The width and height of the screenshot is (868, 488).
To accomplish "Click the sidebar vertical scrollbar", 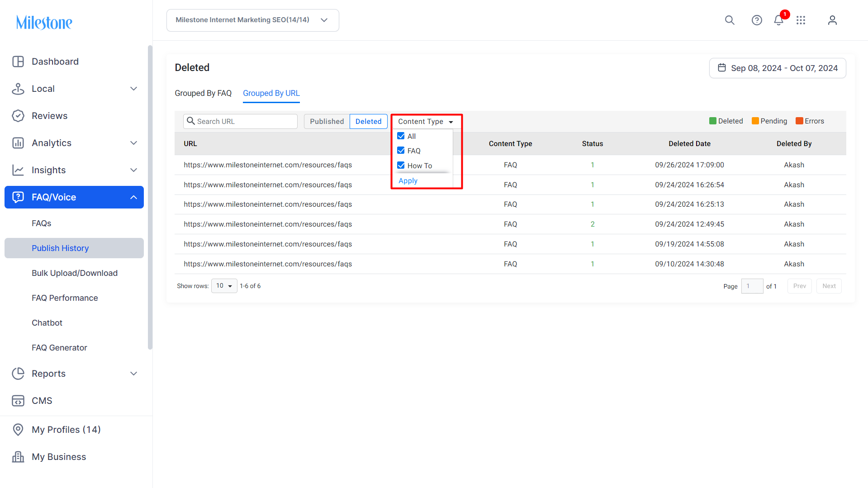I will pos(150,197).
